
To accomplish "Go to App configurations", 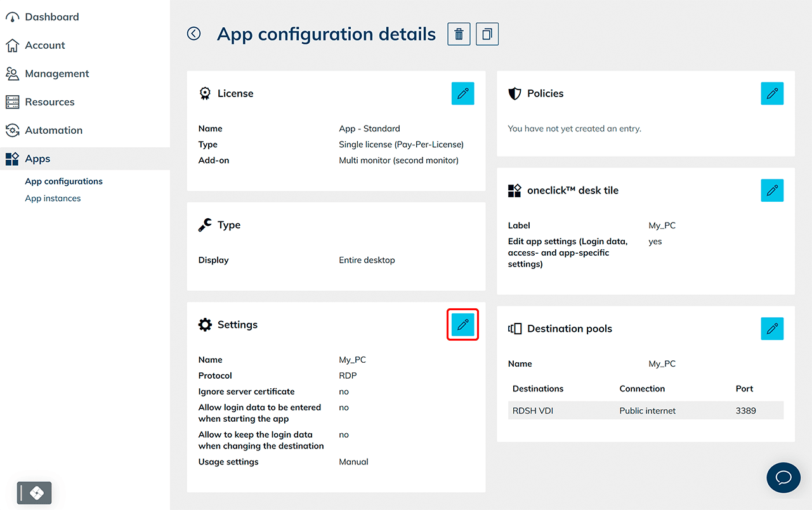I will click(x=63, y=181).
